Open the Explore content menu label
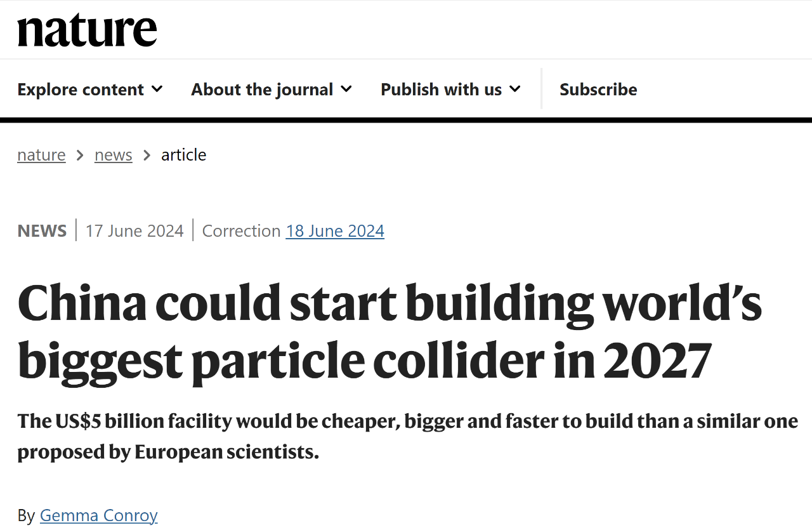 81,89
